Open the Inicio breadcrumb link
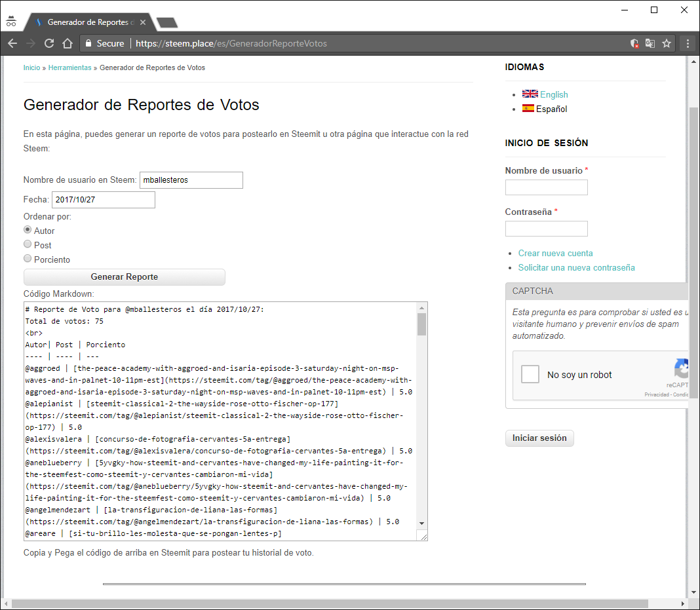Image resolution: width=700 pixels, height=610 pixels. click(31, 67)
